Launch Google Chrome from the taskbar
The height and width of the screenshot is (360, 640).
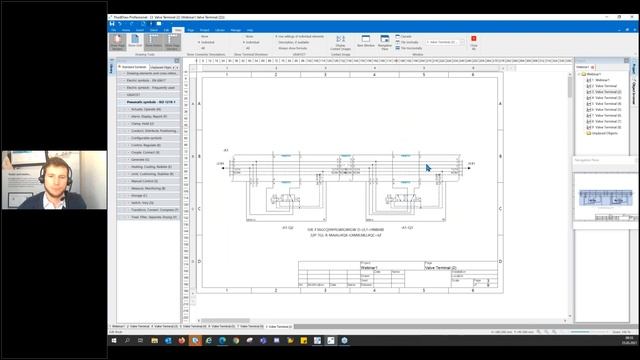(x=236, y=340)
